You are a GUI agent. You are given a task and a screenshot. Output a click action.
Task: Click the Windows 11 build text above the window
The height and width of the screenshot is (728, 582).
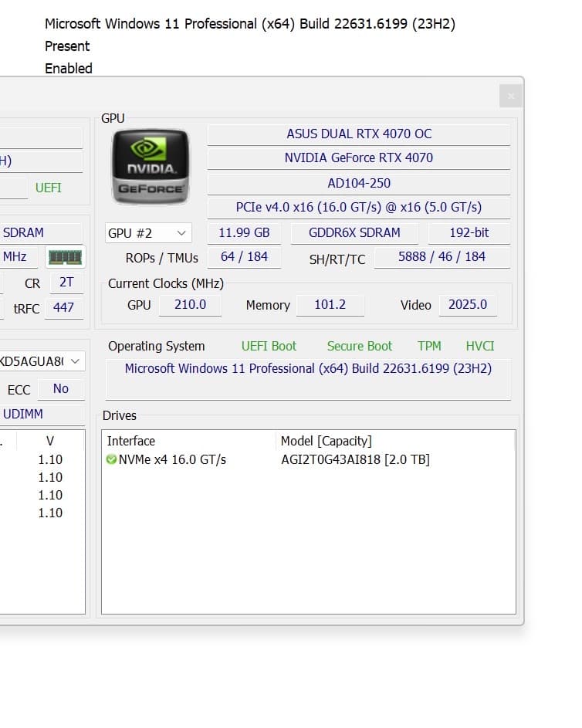249,24
